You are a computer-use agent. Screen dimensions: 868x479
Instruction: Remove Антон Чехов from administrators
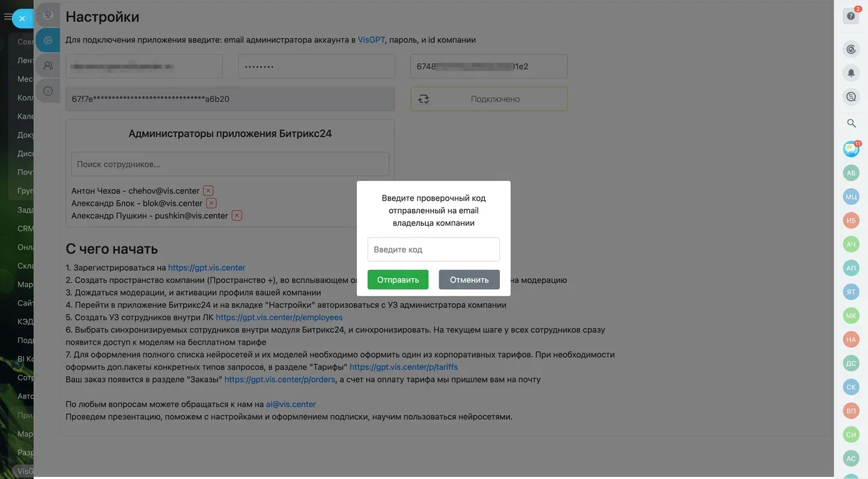(208, 191)
